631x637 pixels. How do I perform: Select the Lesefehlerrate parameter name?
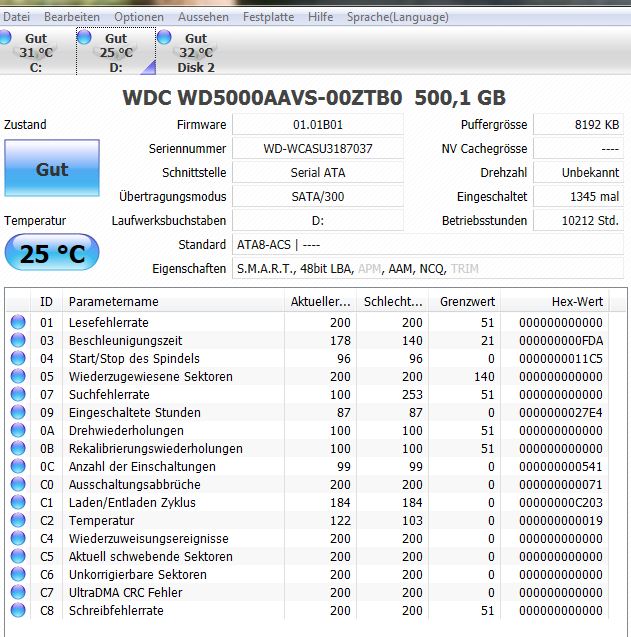pyautogui.click(x=109, y=323)
